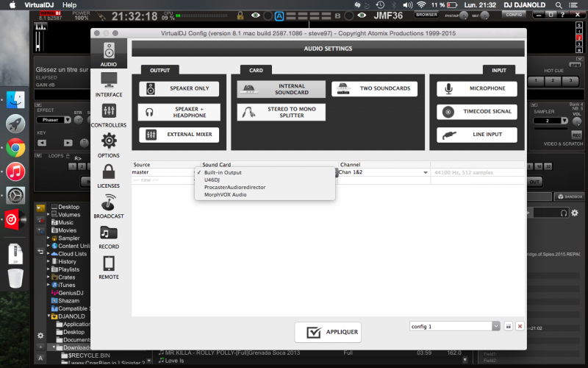Open the Broadcast settings section

109,205
